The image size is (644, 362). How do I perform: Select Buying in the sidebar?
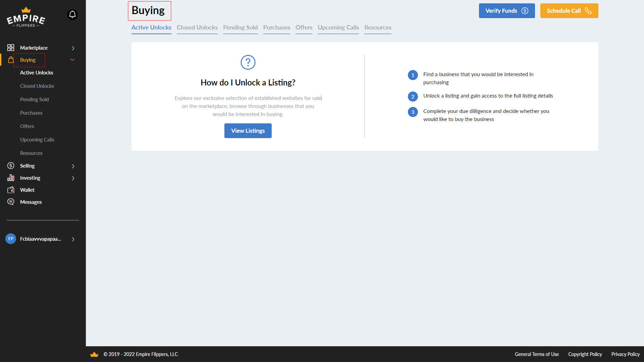(x=28, y=60)
